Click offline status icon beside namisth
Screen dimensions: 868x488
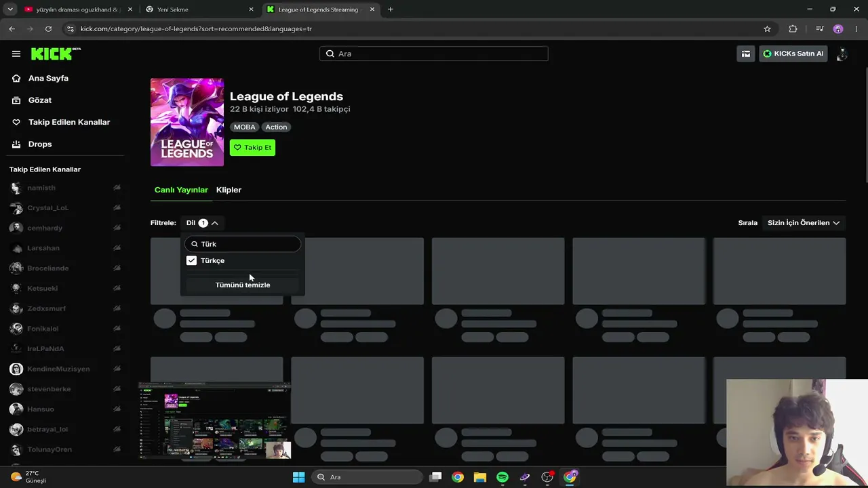click(117, 188)
